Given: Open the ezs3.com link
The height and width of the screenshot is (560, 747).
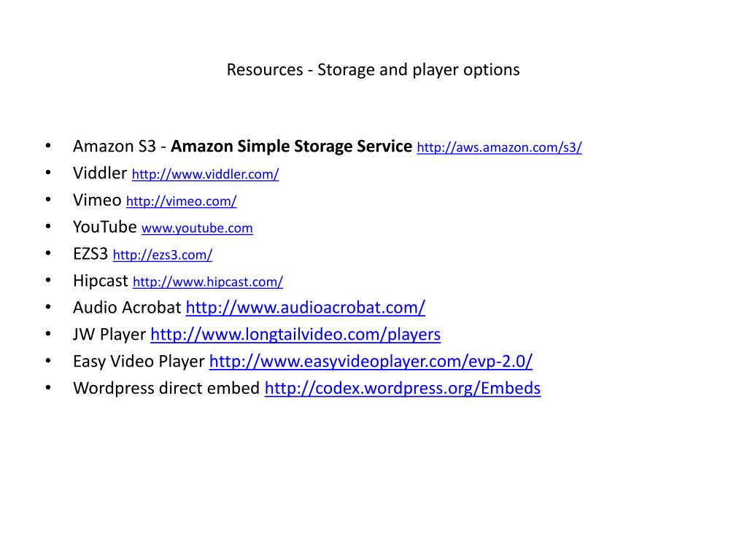Looking at the screenshot, I should (x=163, y=254).
